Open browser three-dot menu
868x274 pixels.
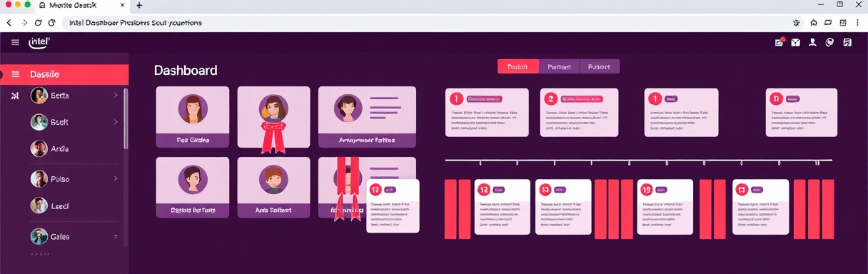pos(857,23)
